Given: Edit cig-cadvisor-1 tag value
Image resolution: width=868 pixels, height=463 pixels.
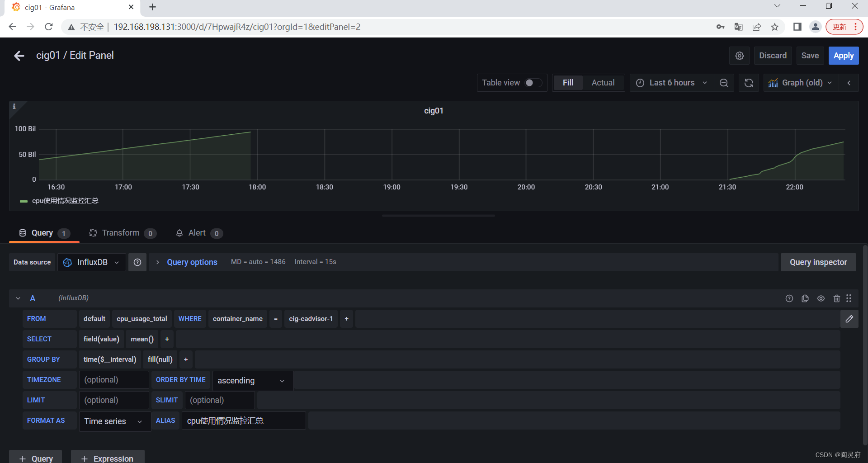Looking at the screenshot, I should (311, 319).
